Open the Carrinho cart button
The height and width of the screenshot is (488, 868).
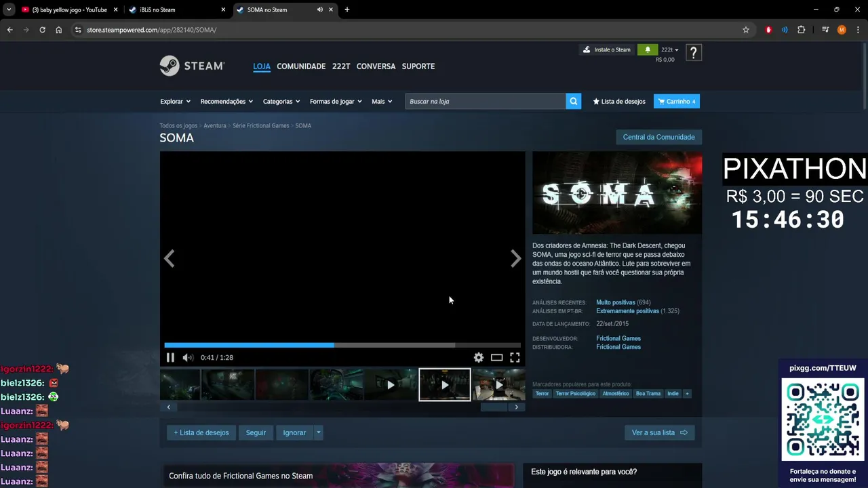point(677,101)
